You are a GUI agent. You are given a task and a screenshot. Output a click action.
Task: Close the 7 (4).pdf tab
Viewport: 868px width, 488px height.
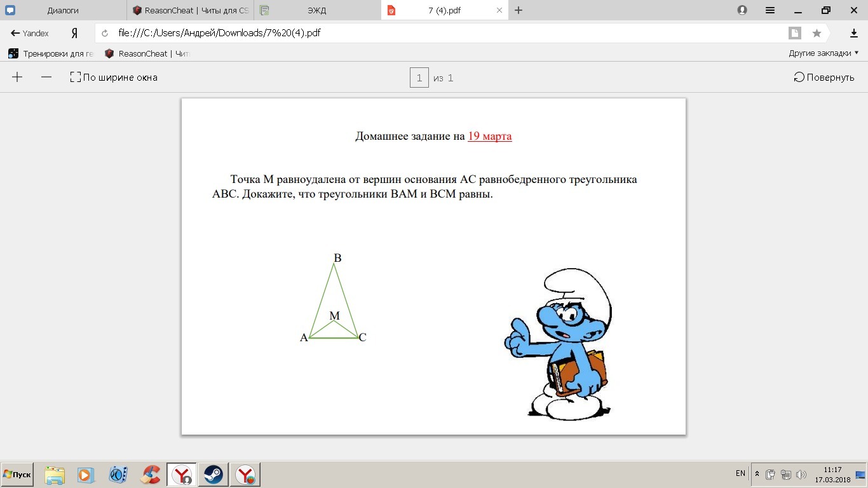499,10
